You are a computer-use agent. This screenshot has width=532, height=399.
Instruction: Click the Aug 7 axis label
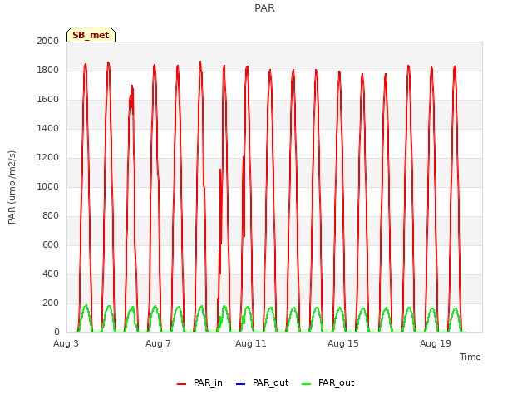(158, 343)
